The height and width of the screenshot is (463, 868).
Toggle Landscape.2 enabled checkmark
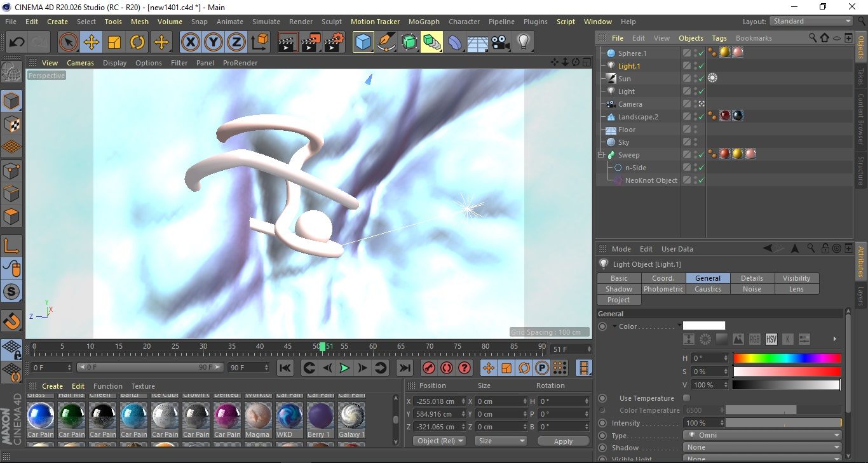click(x=700, y=117)
